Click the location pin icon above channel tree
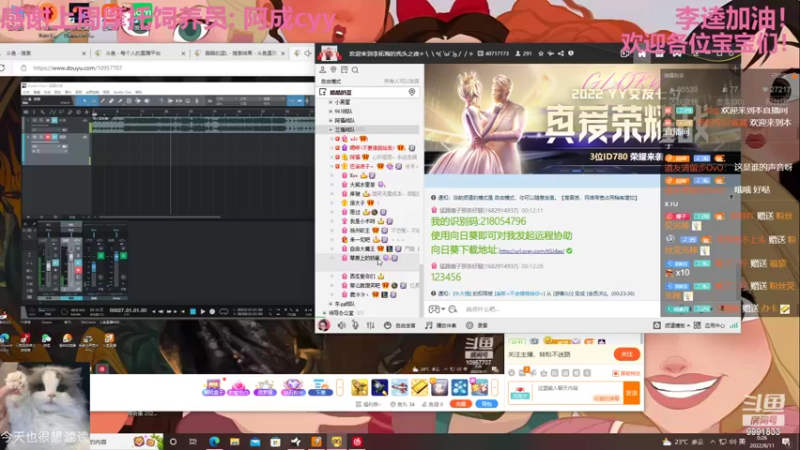This screenshot has width=800, height=450. click(333, 70)
